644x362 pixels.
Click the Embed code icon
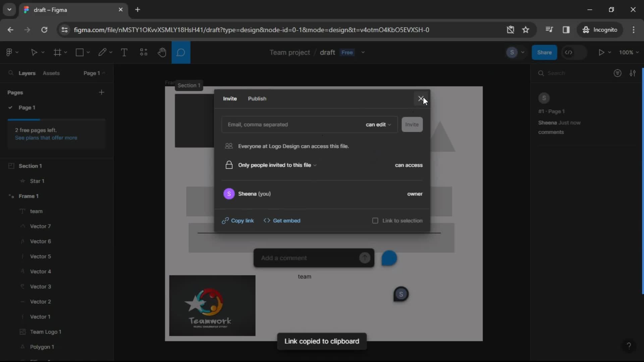(x=267, y=221)
